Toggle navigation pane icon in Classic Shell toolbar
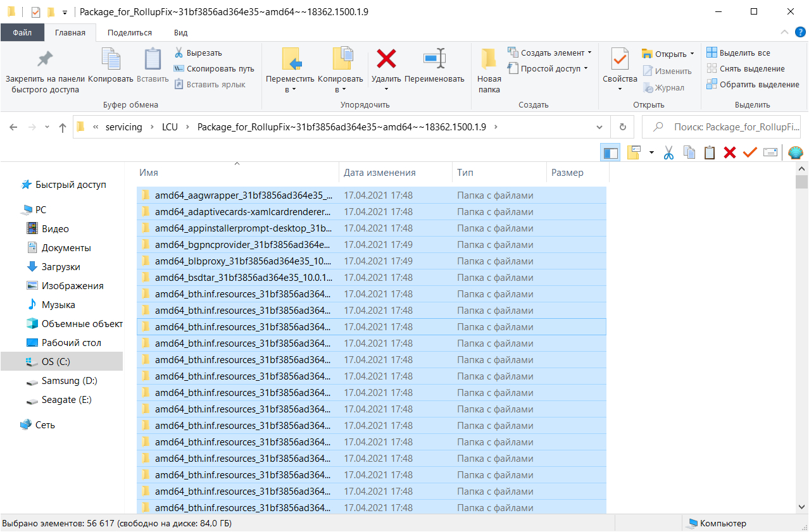Screen dimensions: 809x532 [x=610, y=152]
